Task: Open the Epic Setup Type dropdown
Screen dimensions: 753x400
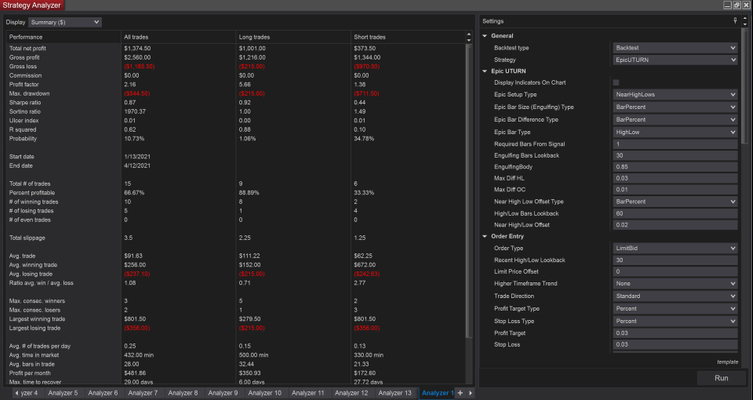Action: (x=675, y=94)
